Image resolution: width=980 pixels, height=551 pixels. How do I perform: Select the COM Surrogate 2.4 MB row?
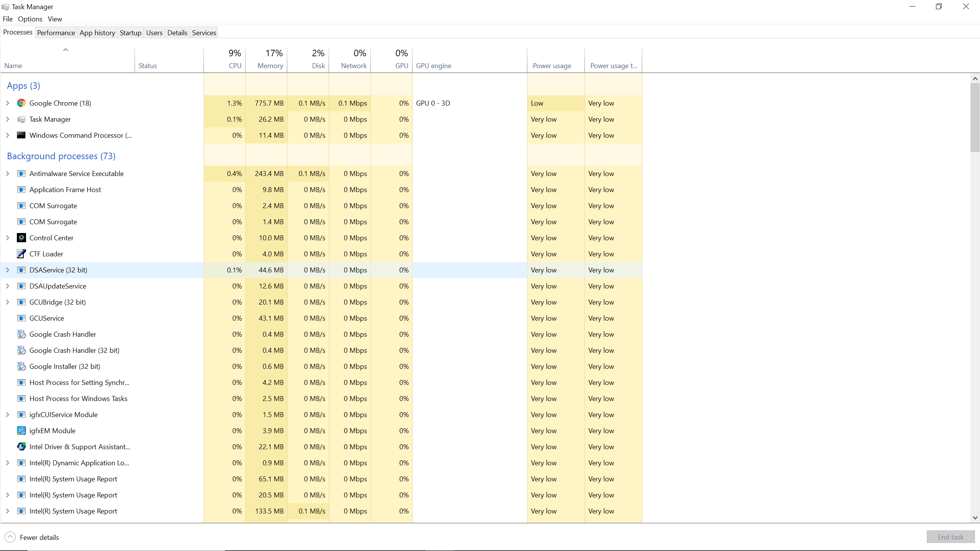pos(321,205)
